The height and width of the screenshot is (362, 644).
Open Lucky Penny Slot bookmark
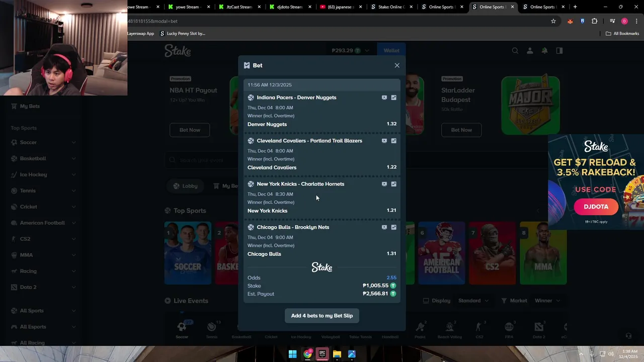(183, 34)
